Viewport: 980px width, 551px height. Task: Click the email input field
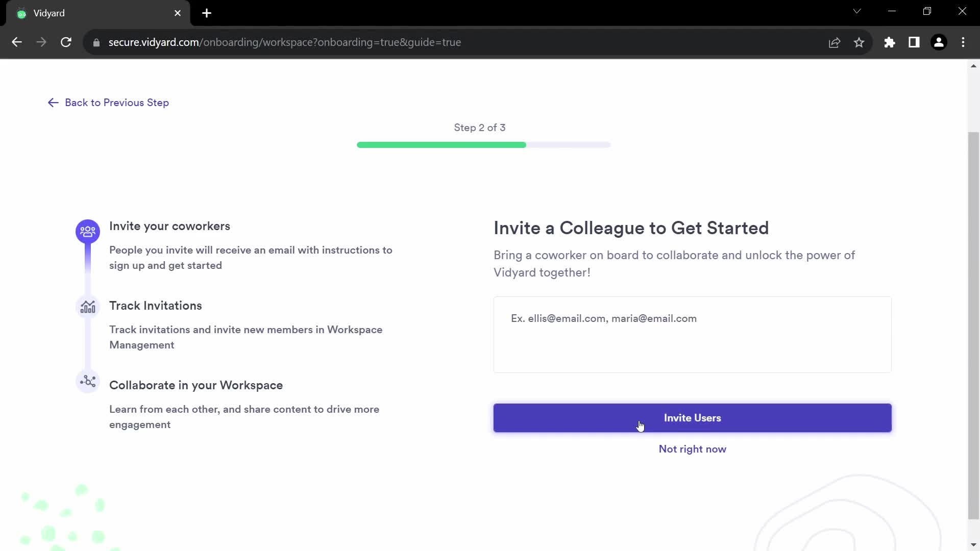coord(693,334)
